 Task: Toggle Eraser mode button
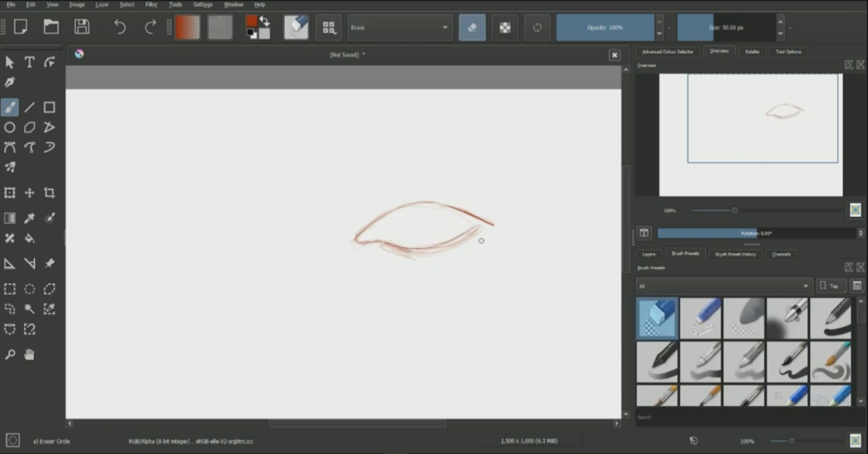(472, 27)
